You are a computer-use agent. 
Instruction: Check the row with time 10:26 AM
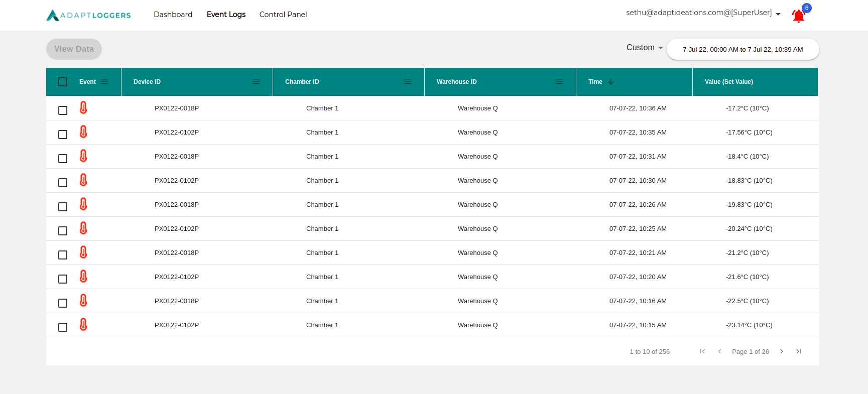[63, 207]
